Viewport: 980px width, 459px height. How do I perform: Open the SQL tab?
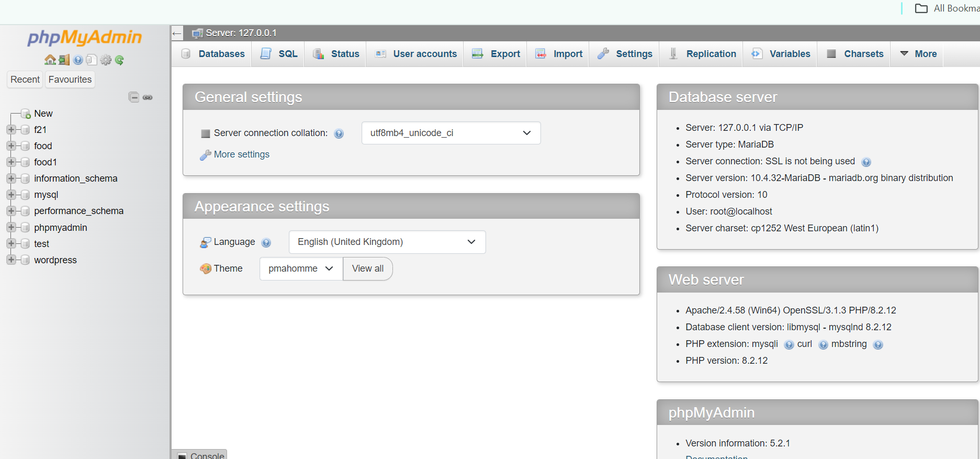[279, 54]
